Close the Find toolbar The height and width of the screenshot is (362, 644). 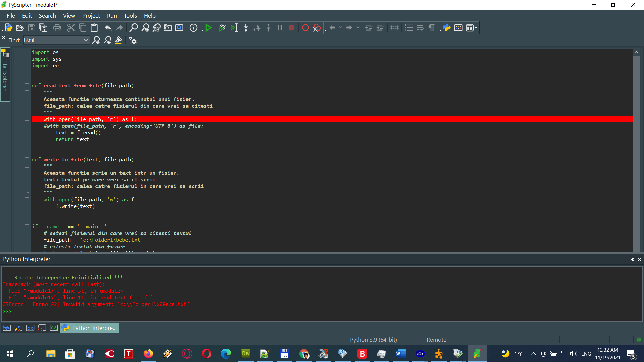click(4, 38)
